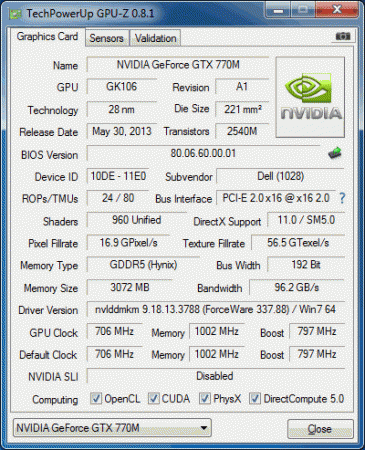Viewport: 365px width, 450px height.
Task: Click the camera screenshot icon
Action: 343,36
